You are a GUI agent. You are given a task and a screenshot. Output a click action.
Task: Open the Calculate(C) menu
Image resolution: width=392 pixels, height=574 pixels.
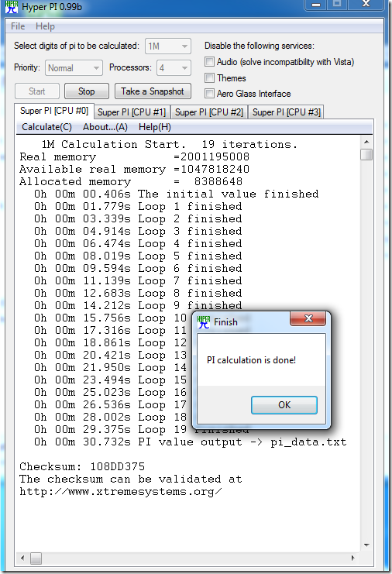(x=46, y=127)
